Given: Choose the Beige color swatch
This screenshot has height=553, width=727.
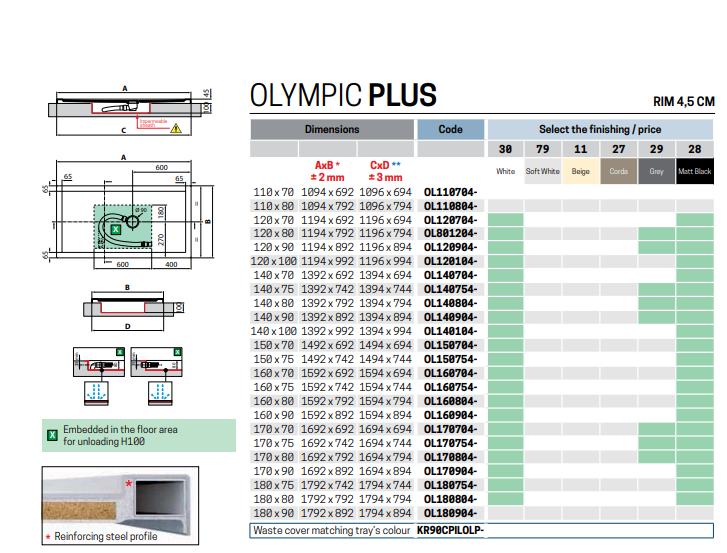Looking at the screenshot, I should 581,171.
